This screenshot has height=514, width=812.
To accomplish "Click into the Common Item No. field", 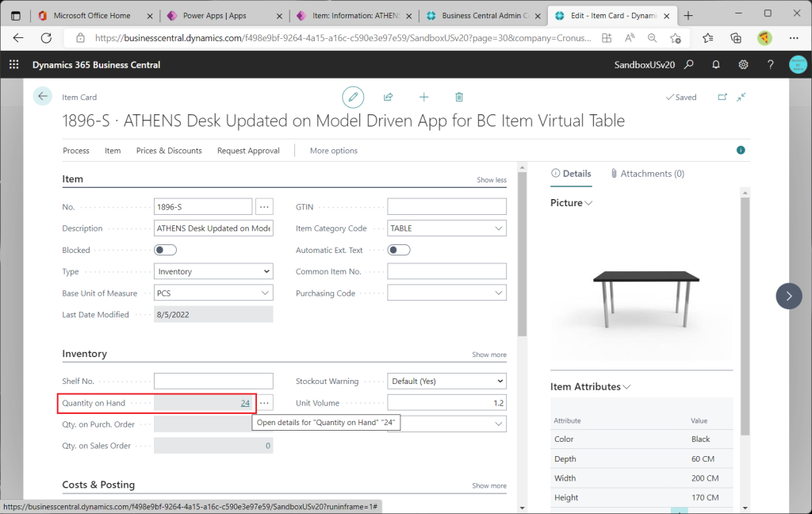I will pyautogui.click(x=447, y=271).
